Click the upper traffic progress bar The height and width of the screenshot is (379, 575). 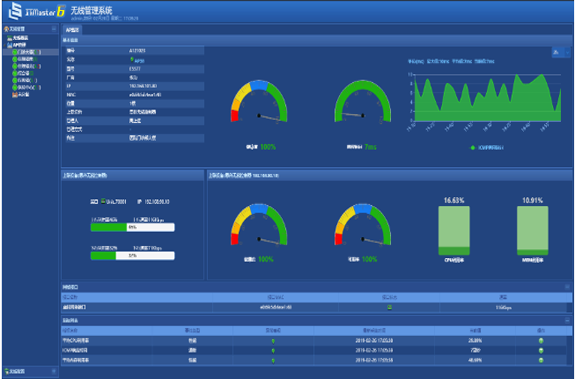(133, 227)
